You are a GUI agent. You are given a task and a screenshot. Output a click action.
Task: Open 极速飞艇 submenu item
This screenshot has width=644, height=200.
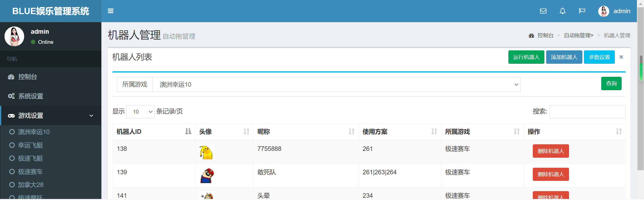coord(30,158)
